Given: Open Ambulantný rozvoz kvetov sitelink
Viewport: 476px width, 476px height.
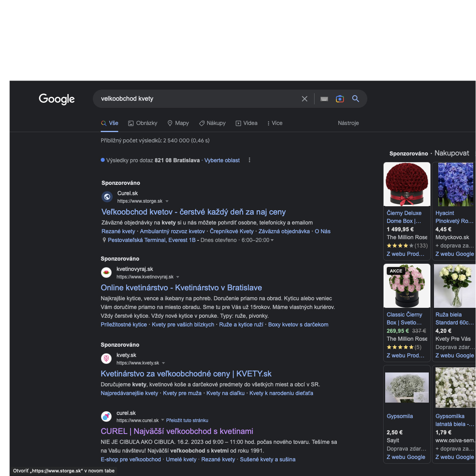Looking at the screenshot, I should pos(173,231).
